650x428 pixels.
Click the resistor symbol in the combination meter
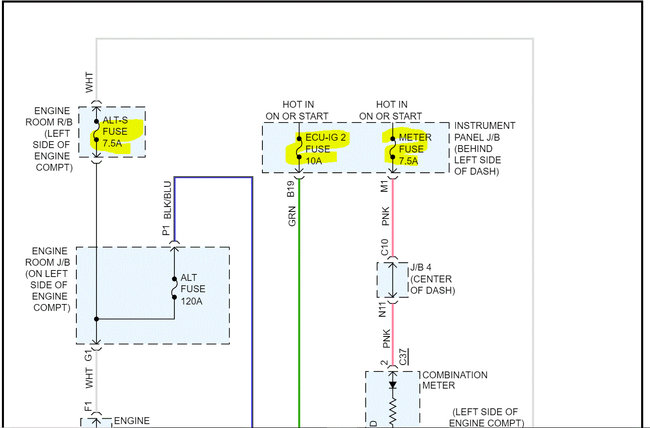pos(393,412)
